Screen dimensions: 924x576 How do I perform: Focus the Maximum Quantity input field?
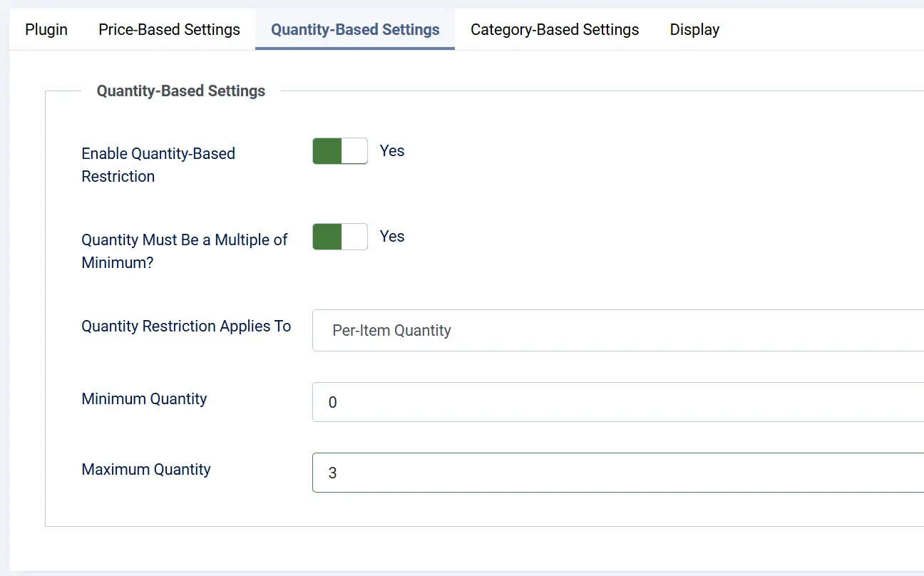[x=618, y=473]
